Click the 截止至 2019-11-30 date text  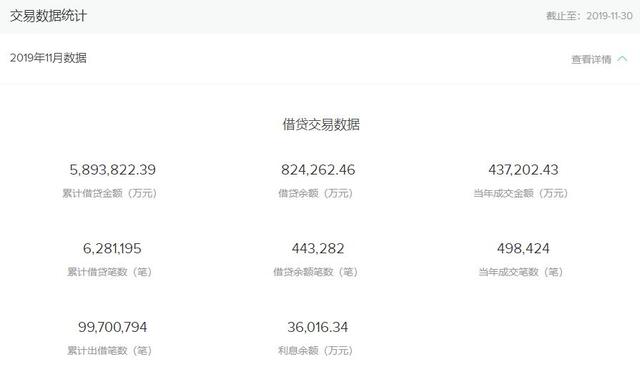pyautogui.click(x=589, y=16)
